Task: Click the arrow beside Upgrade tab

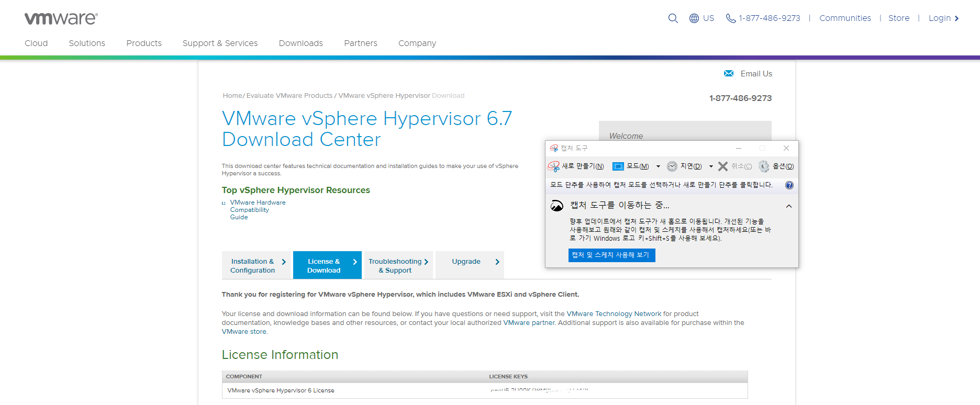Action: pyautogui.click(x=497, y=262)
